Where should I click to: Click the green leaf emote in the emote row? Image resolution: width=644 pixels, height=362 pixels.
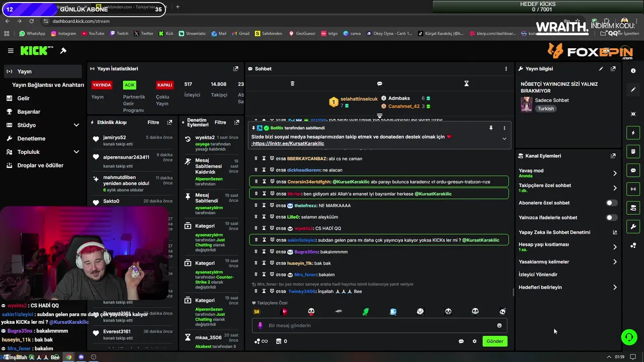tap(365, 312)
